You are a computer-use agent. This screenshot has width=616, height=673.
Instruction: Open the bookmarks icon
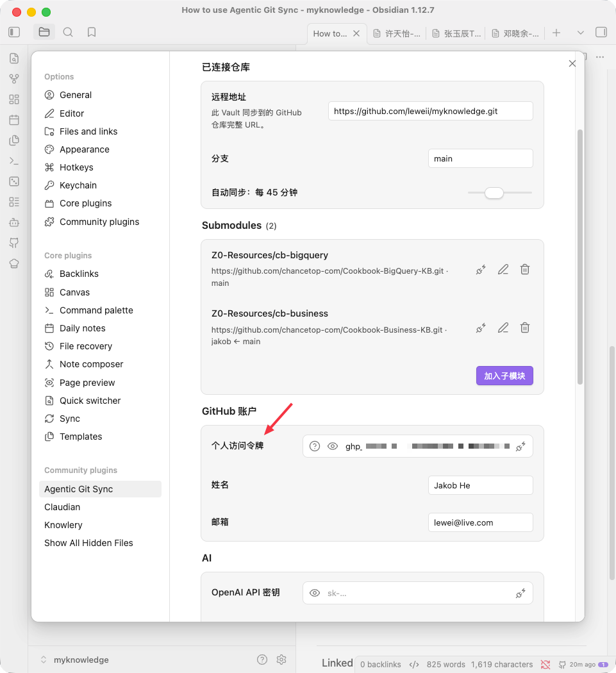click(x=92, y=32)
